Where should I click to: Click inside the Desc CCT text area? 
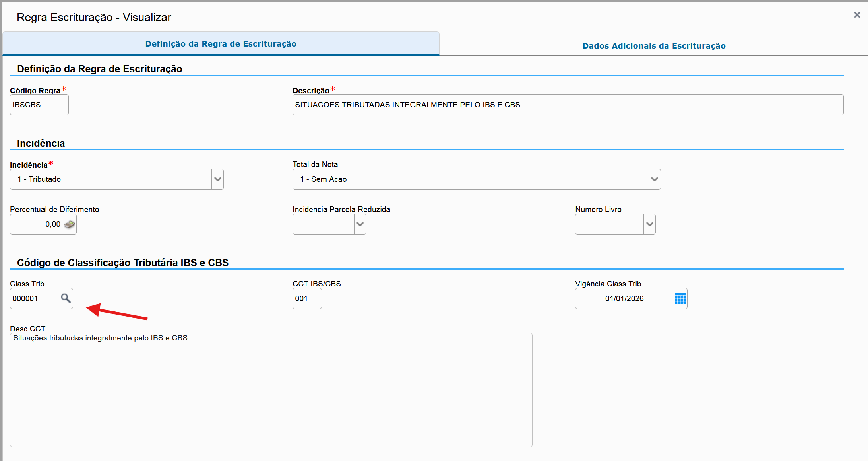tap(271, 390)
